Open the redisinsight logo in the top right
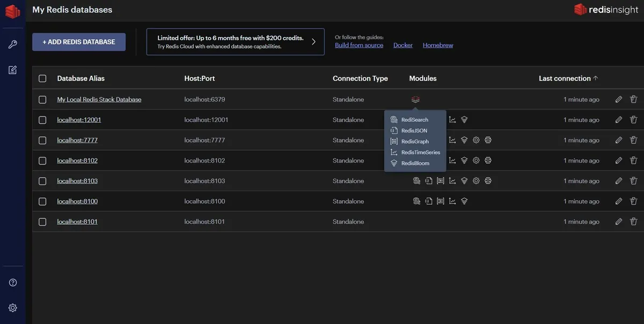 click(x=605, y=9)
